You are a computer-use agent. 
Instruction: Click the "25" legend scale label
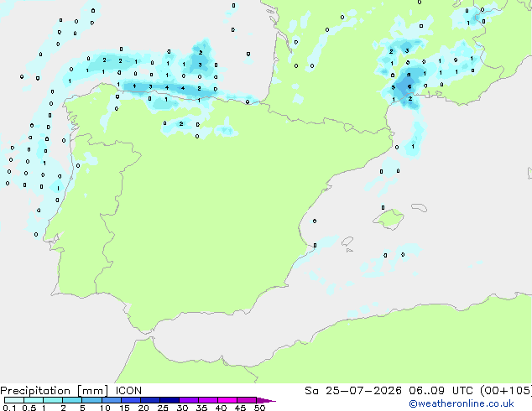coord(163,408)
